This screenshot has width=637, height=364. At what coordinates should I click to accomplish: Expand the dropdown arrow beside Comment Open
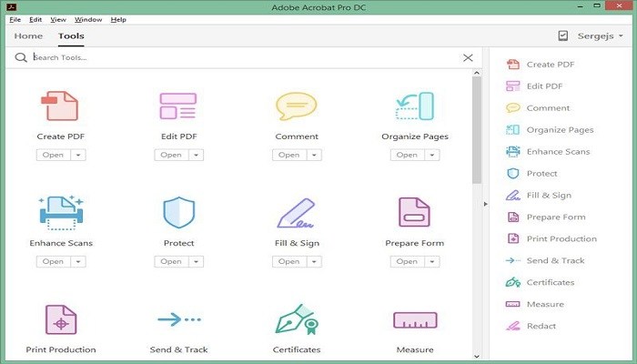tap(313, 155)
